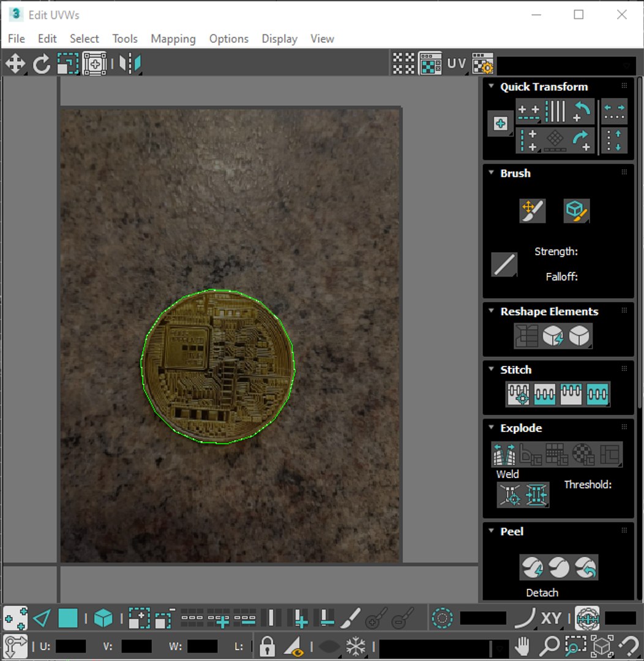
Task: Click the Weld Selected icon
Action: point(536,495)
